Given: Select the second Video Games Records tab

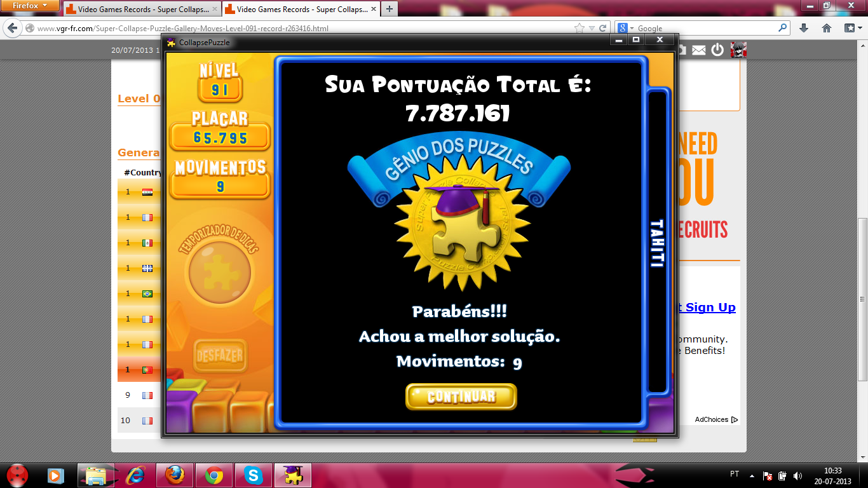Looking at the screenshot, I should tap(299, 10).
